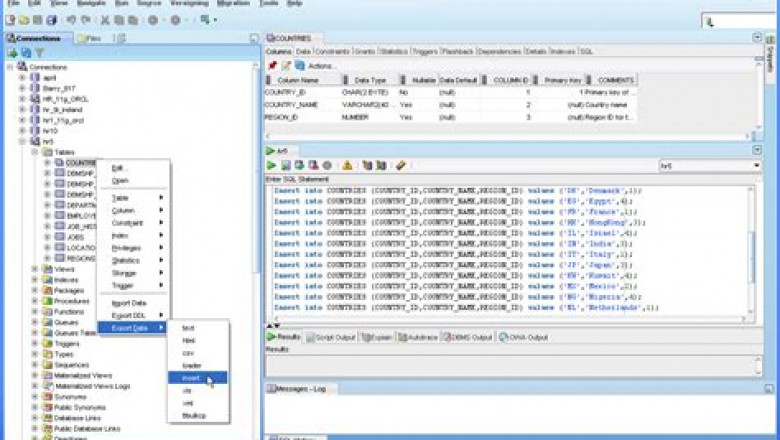
Task: Click the red pin freeze view icon
Action: 271,65
